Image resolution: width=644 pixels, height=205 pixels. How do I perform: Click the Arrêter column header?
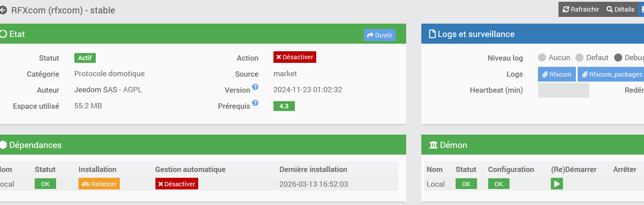point(624,169)
